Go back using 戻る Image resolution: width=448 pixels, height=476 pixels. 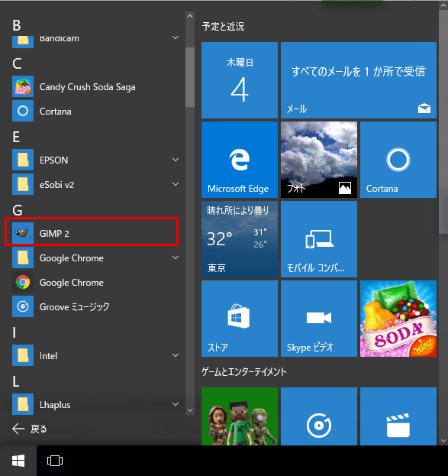coord(30,429)
